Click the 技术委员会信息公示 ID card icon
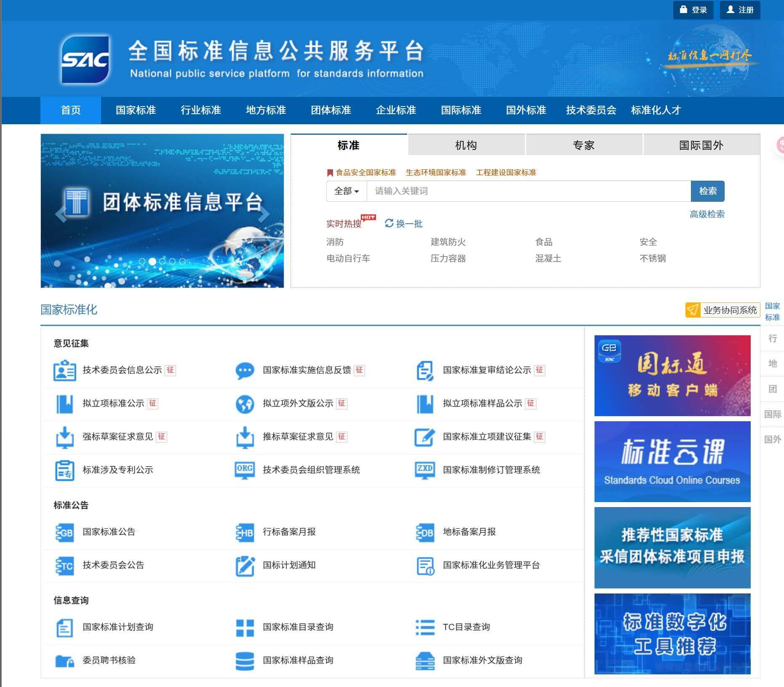Screen dimensions: 784x687 click(64, 370)
